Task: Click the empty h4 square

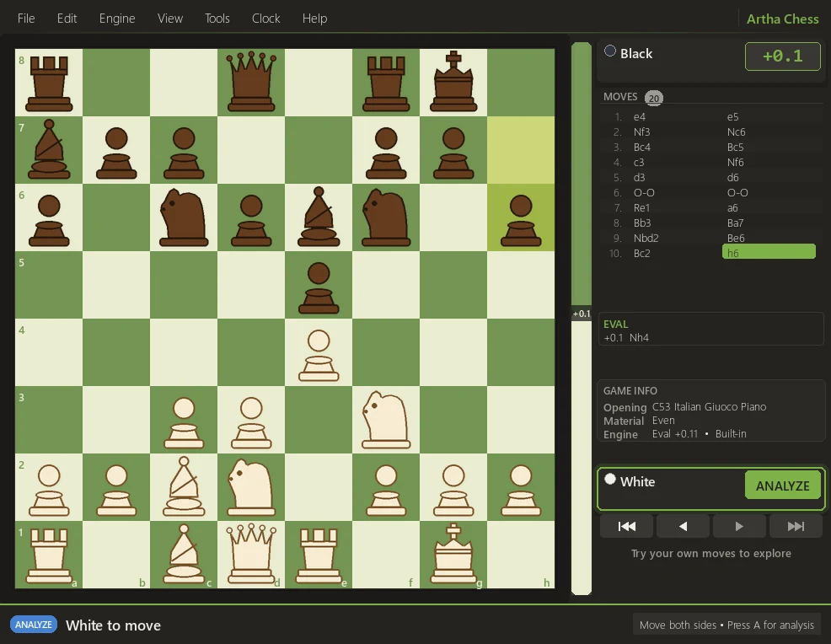Action: tap(521, 352)
